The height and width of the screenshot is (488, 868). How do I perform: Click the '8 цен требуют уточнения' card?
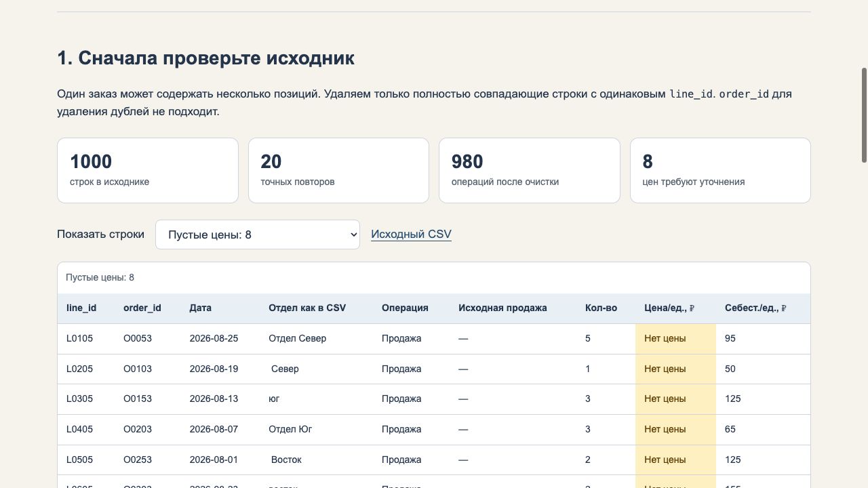pyautogui.click(x=720, y=170)
